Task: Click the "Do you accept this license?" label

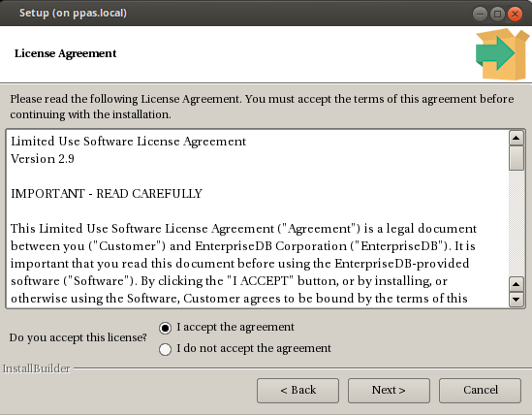Action: coord(78,337)
